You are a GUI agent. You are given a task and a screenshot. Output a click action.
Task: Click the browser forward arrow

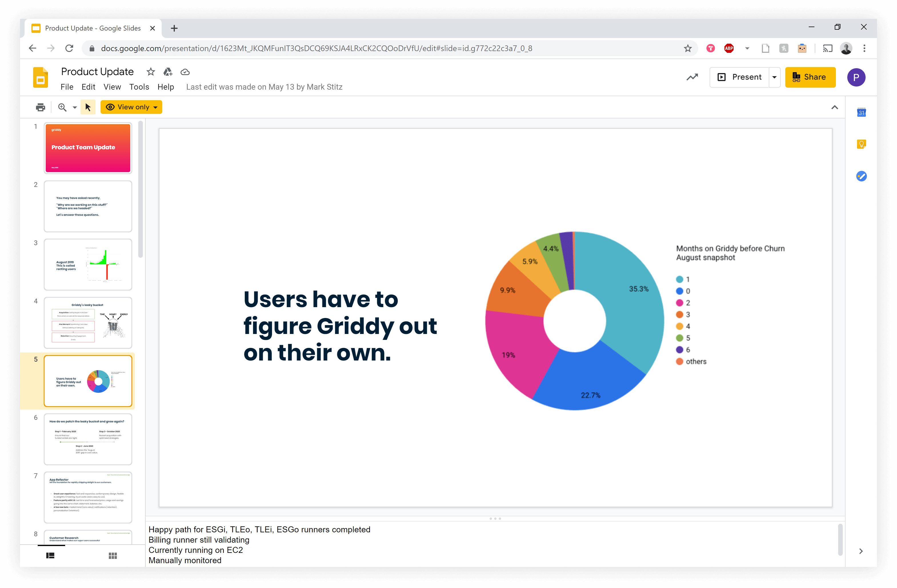click(51, 48)
